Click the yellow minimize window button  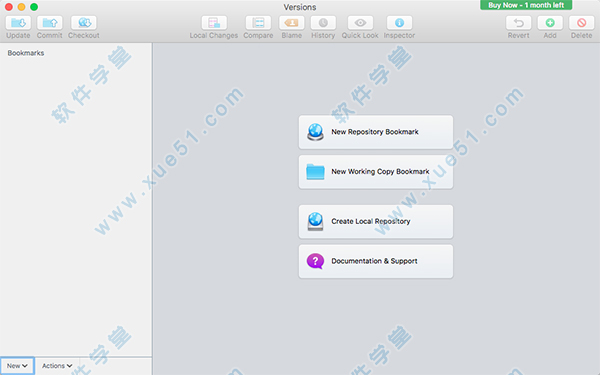[x=21, y=7]
